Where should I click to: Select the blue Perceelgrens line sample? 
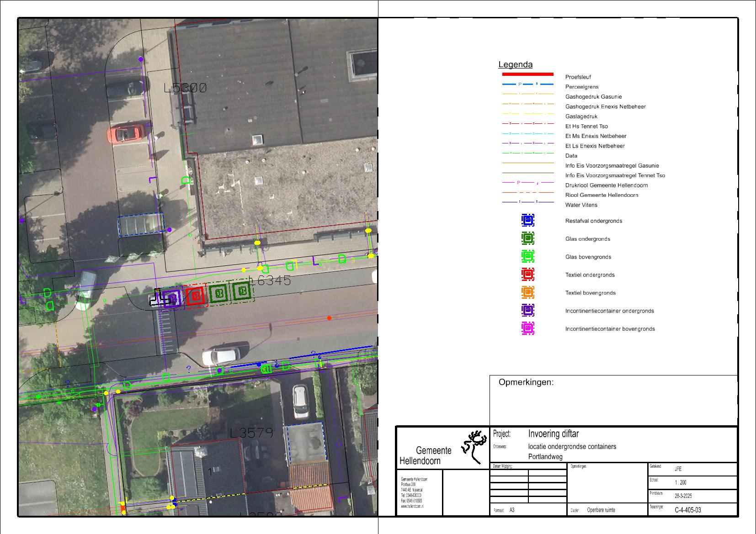[527, 85]
